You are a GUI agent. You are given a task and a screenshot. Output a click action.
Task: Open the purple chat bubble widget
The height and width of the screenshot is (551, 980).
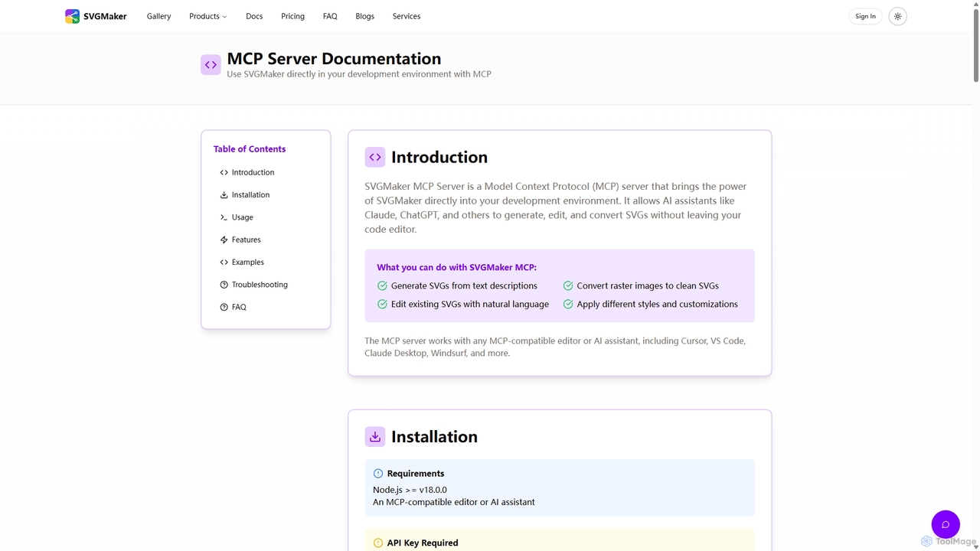click(x=946, y=524)
